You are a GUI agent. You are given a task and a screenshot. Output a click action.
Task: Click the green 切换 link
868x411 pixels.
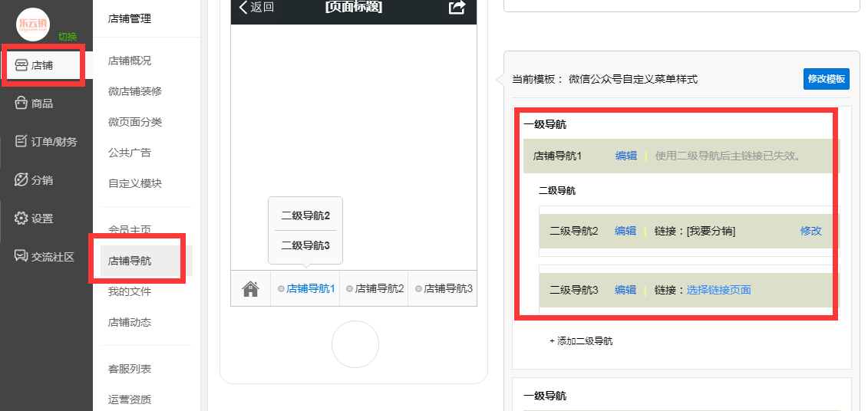pyautogui.click(x=68, y=37)
